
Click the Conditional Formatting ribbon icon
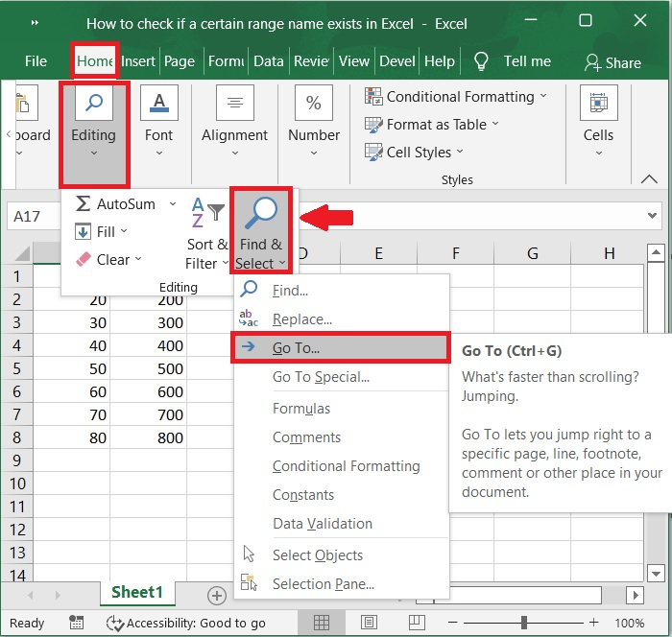pos(373,96)
